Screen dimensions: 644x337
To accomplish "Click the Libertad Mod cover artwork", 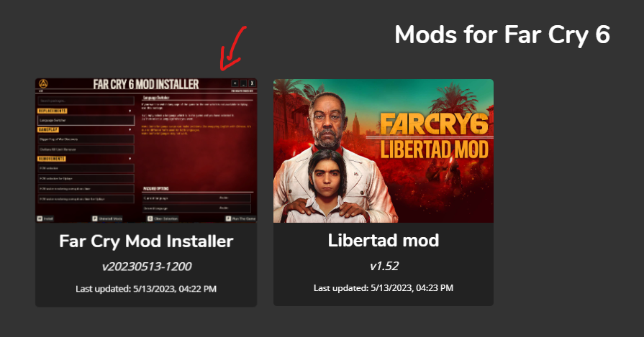I will [384, 151].
